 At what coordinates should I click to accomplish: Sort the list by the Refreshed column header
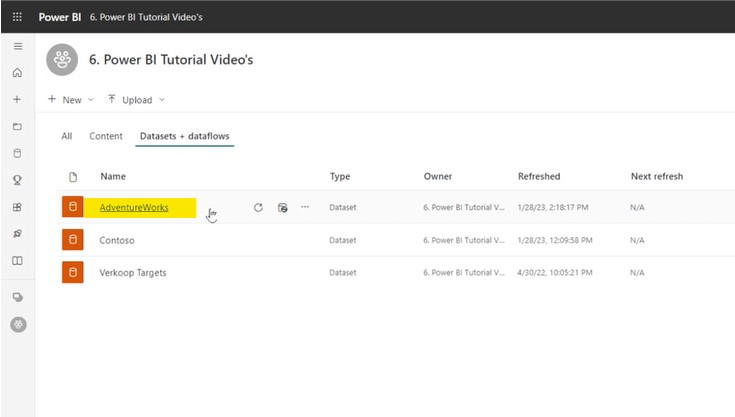point(539,176)
